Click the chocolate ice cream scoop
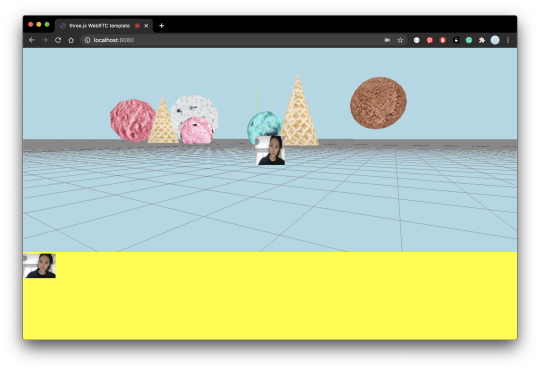The image size is (540, 370). pos(378,103)
